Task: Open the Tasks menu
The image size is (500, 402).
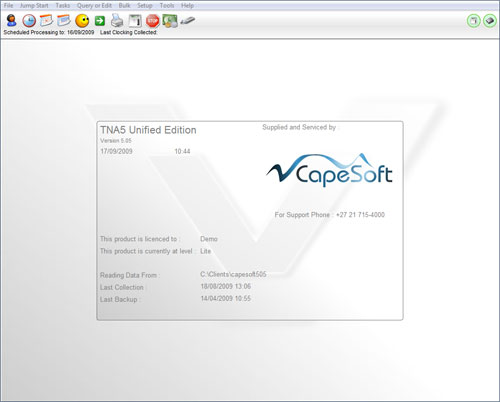Action: pos(63,6)
